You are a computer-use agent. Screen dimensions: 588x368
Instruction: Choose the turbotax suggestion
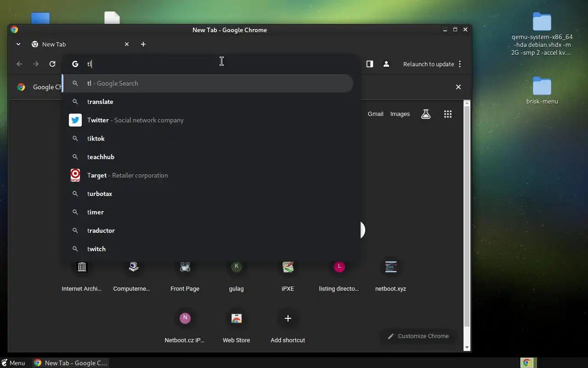tap(208, 194)
